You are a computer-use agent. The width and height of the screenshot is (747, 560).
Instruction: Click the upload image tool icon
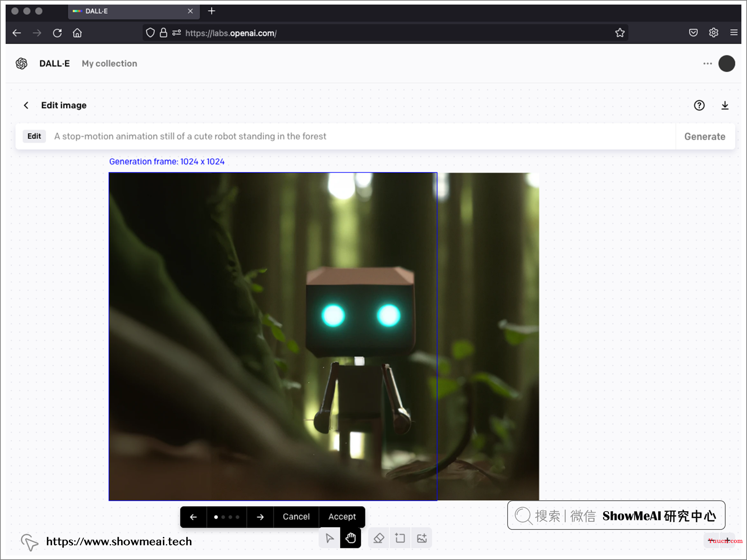coord(421,538)
